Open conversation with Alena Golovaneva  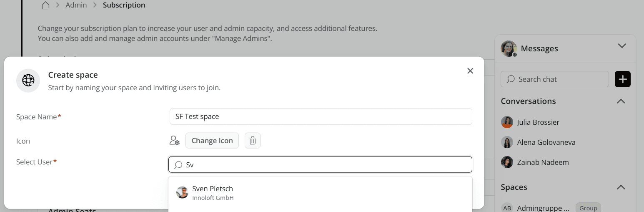click(546, 142)
